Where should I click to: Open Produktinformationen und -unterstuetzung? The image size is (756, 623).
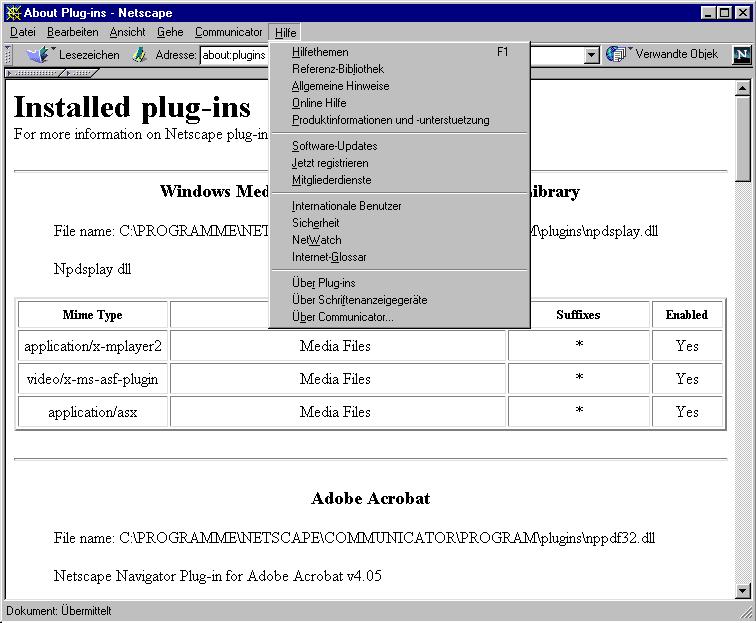click(399, 120)
